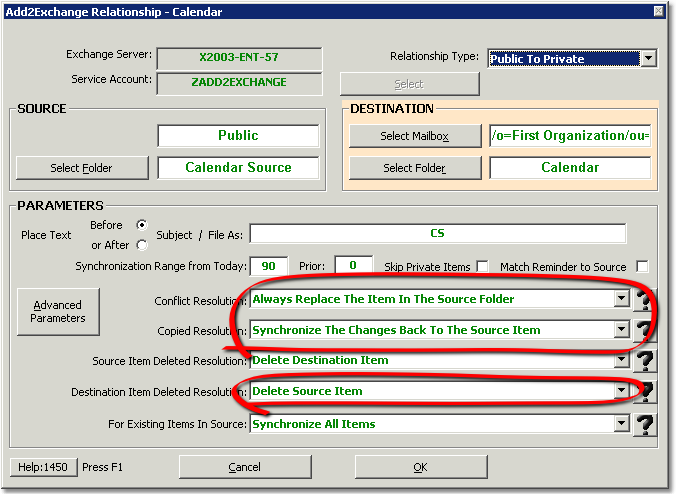Image resolution: width=676 pixels, height=496 pixels.
Task: Click the destination mailbox field /o=First Organization
Action: [x=570, y=136]
